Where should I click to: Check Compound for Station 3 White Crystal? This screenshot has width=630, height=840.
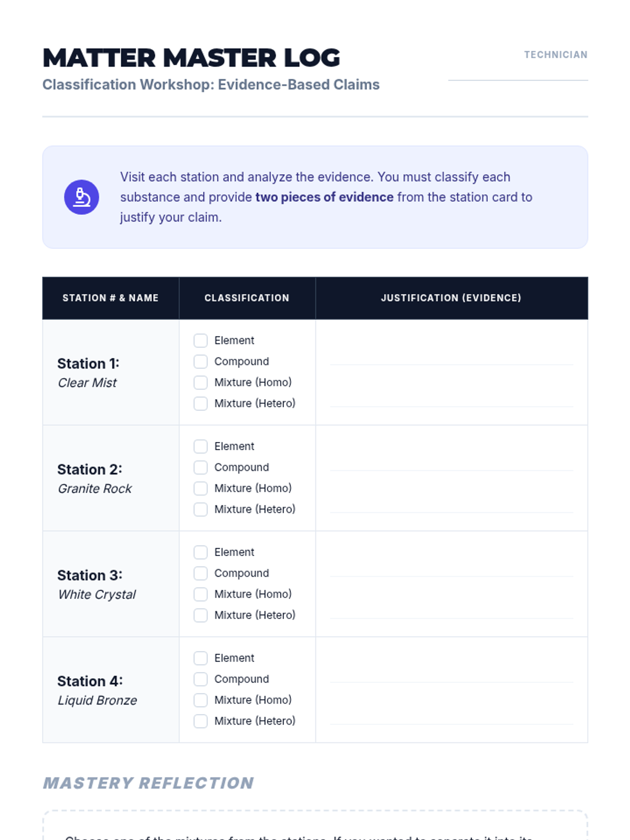[x=201, y=573]
